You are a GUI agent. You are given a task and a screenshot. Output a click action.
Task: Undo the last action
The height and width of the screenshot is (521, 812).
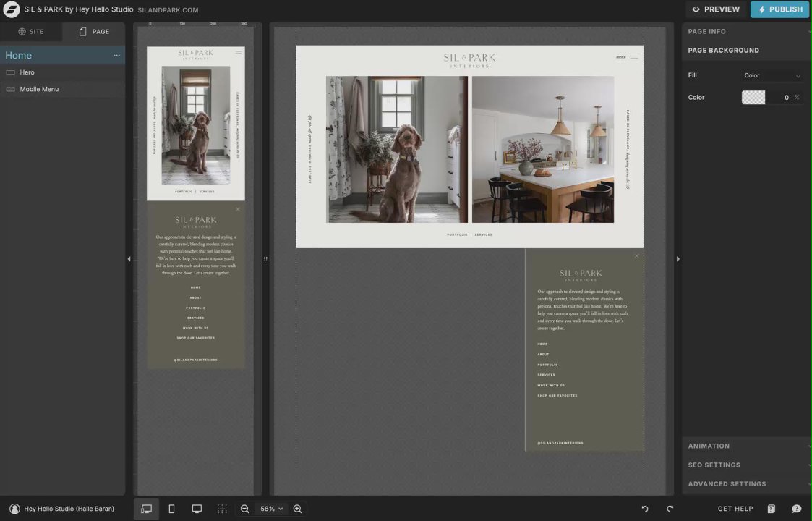click(645, 509)
